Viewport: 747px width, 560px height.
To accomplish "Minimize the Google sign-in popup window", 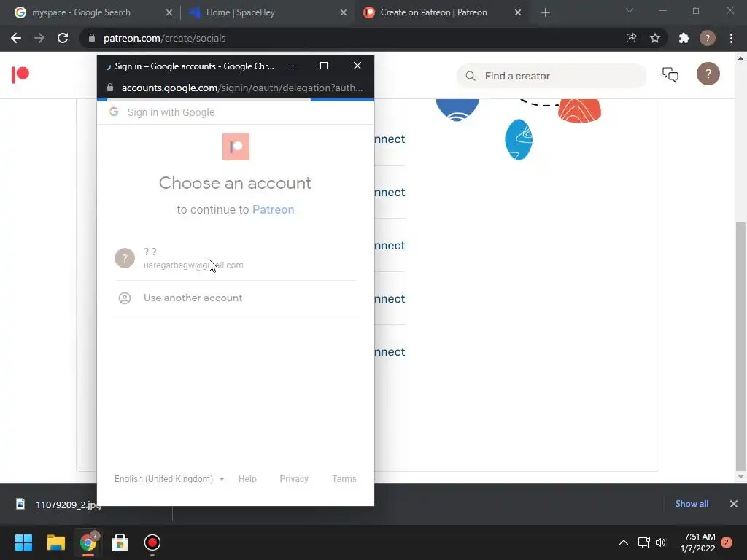I will click(290, 66).
